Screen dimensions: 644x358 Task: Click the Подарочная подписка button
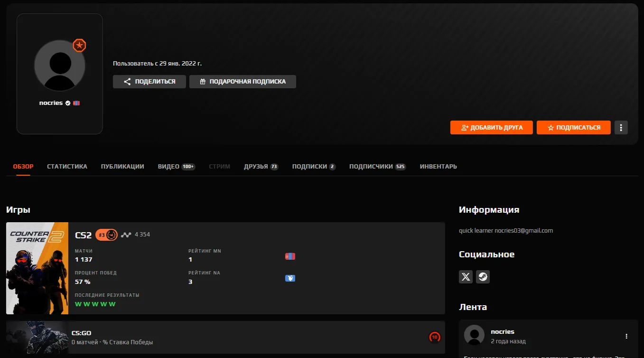click(x=243, y=82)
